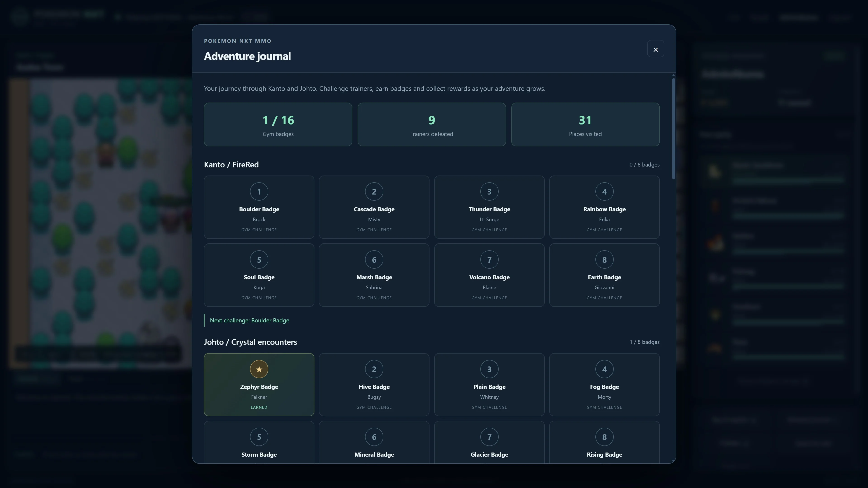Click GYM CHALLENGE label under Bugsy
Image resolution: width=868 pixels, height=488 pixels.
(x=374, y=407)
